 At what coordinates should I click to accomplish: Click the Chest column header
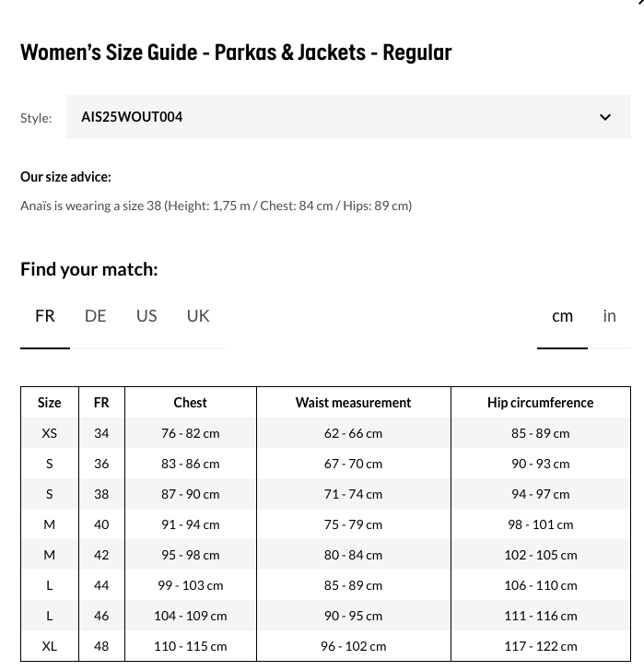point(190,403)
